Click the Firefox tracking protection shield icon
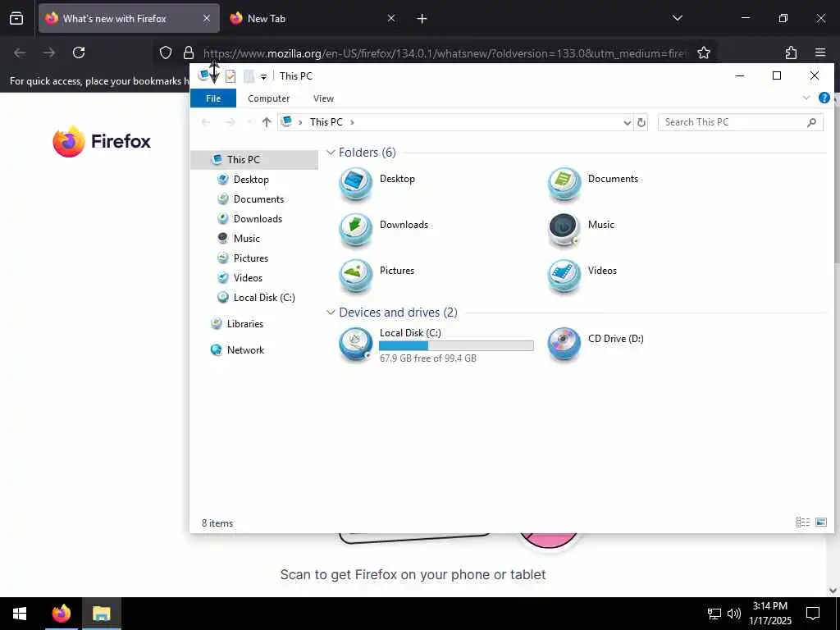This screenshot has height=630, width=840. click(166, 52)
